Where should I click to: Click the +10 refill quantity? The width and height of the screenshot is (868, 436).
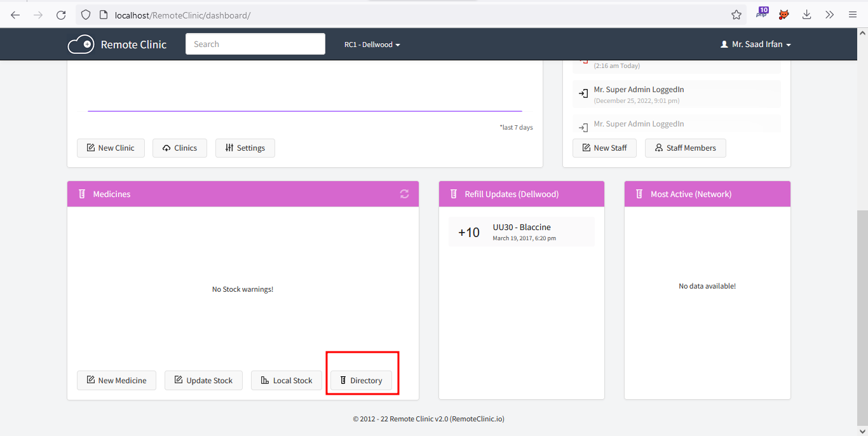point(469,233)
